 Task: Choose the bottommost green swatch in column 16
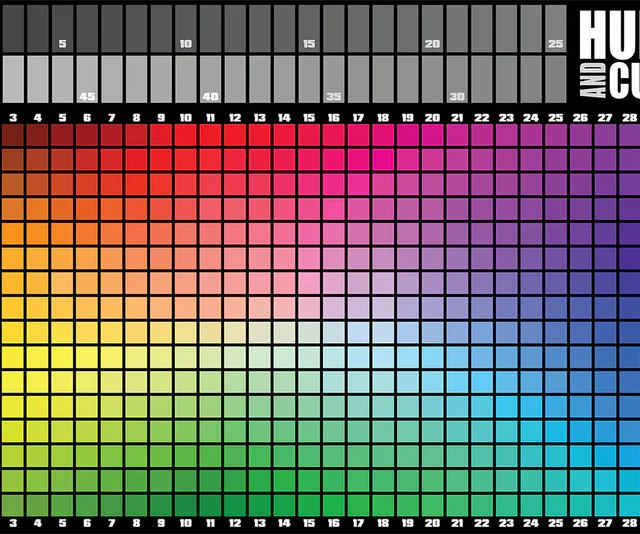point(333,506)
